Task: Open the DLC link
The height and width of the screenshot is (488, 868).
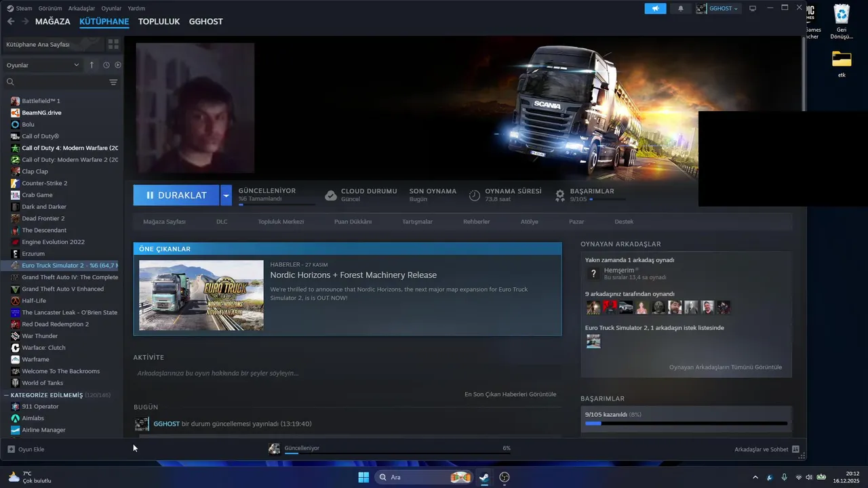Action: tap(222, 222)
